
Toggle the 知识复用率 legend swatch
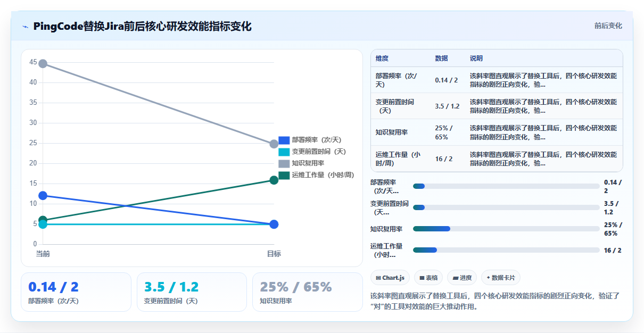click(284, 163)
